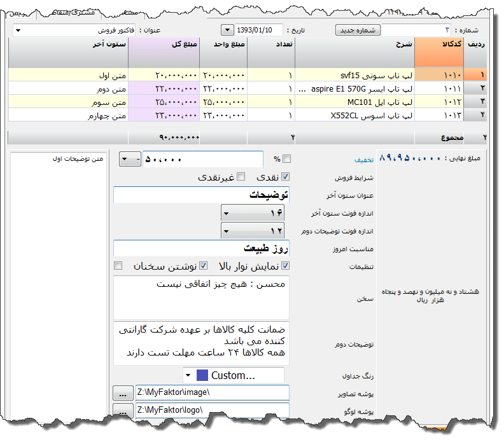Click the تخفیف (discount) link
This screenshot has width=504, height=442.
tap(364, 160)
